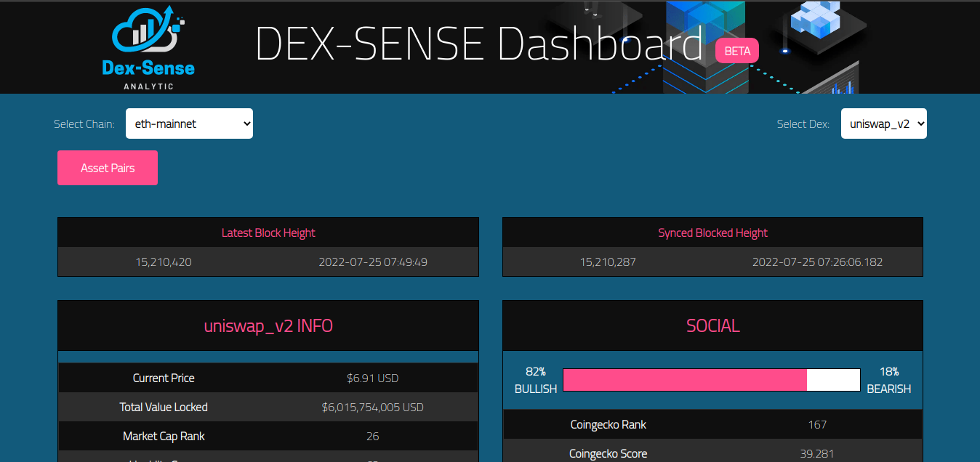The image size is (980, 462).
Task: Click the BETA badge
Action: tap(737, 52)
